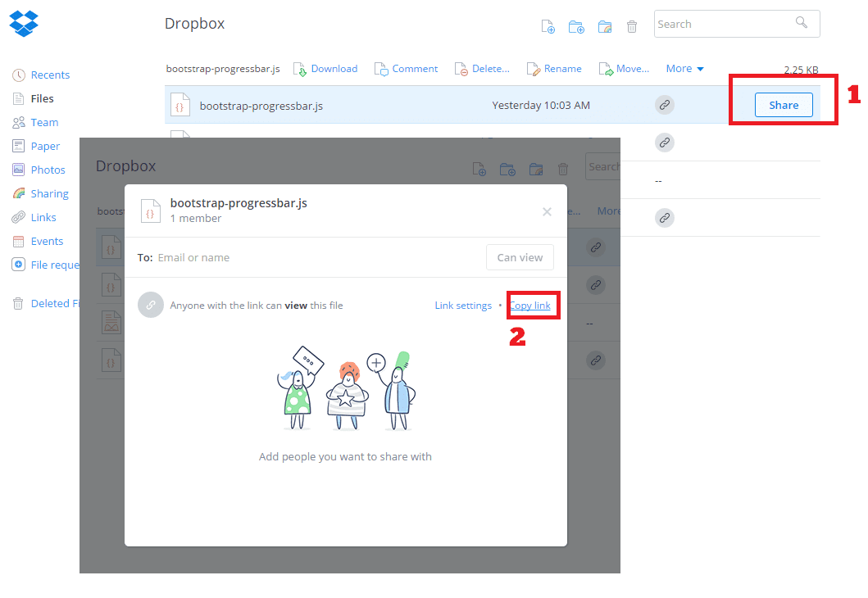Image resolution: width=868 pixels, height=598 pixels.
Task: Open the Sharing rainbow icon in the sidebar
Action: pos(46,193)
